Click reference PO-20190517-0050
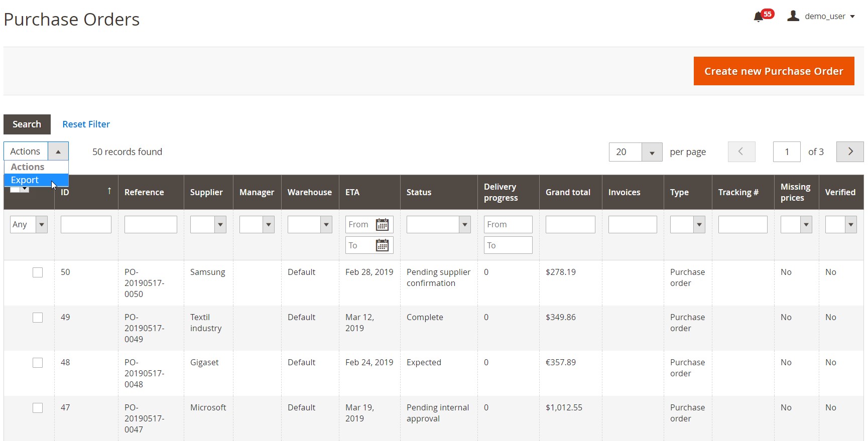Viewport: 868px width, 441px height. tap(145, 283)
